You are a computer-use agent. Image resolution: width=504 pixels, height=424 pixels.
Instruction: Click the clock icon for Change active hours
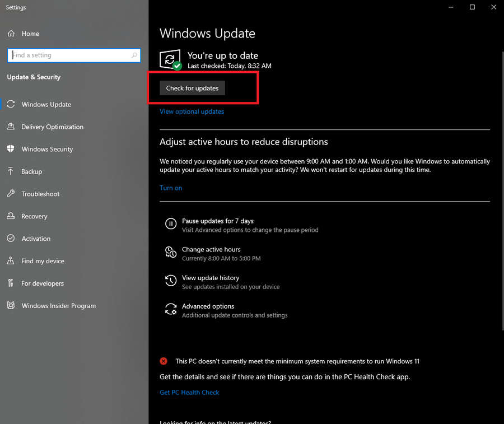click(x=171, y=252)
